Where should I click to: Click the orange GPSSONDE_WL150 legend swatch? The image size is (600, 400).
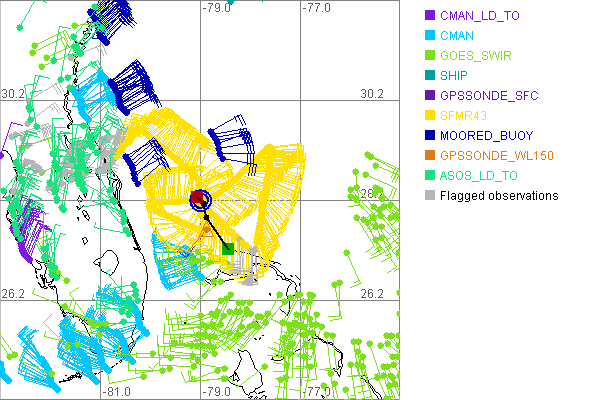point(430,155)
